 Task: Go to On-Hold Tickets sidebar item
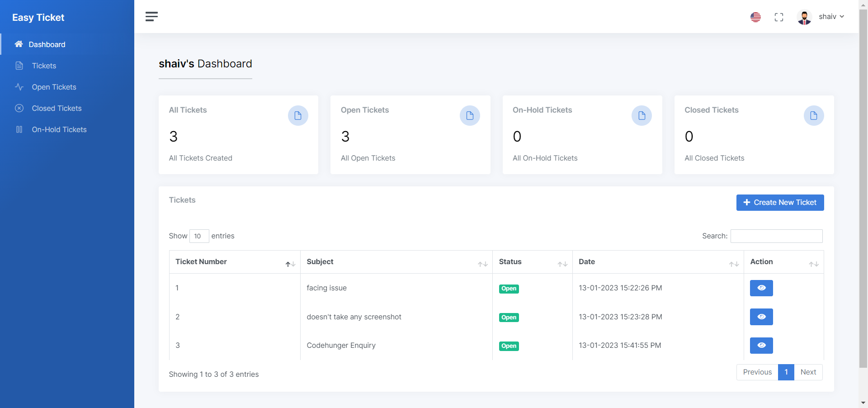coord(59,129)
